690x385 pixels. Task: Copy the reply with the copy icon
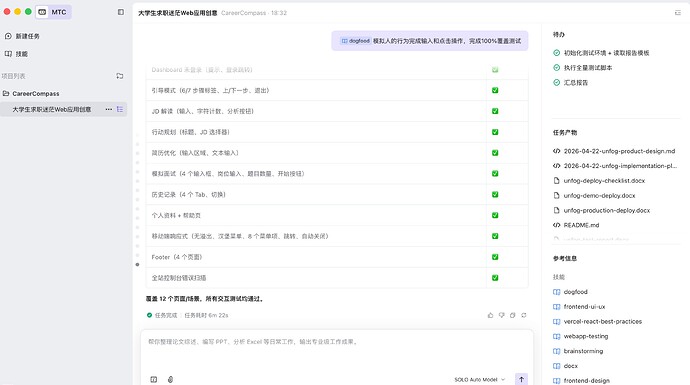tap(513, 315)
